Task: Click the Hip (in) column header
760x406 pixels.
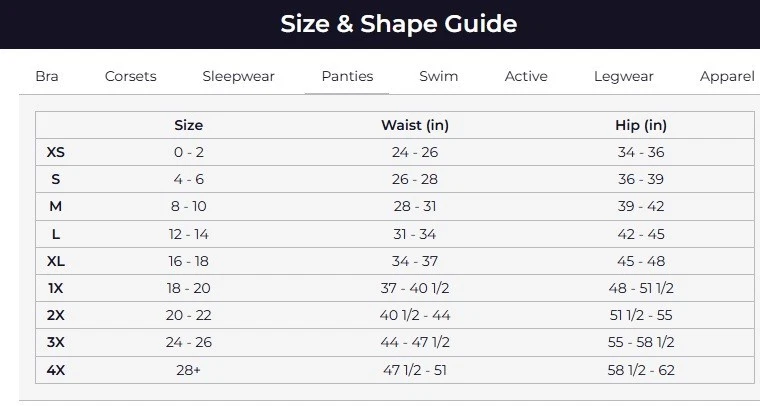Action: (641, 125)
